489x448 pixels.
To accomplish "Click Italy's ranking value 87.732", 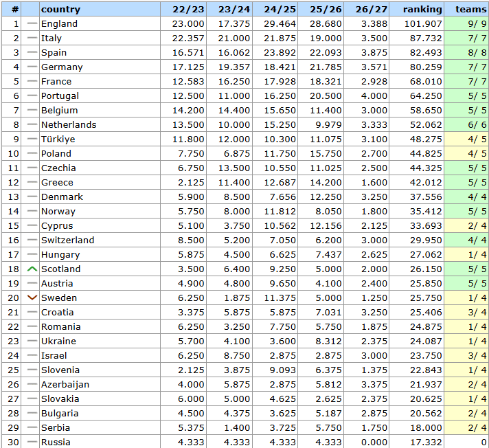I will tap(426, 38).
